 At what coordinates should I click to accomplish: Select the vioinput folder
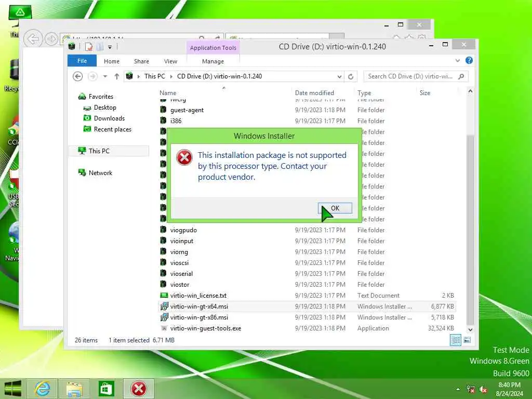(x=181, y=241)
